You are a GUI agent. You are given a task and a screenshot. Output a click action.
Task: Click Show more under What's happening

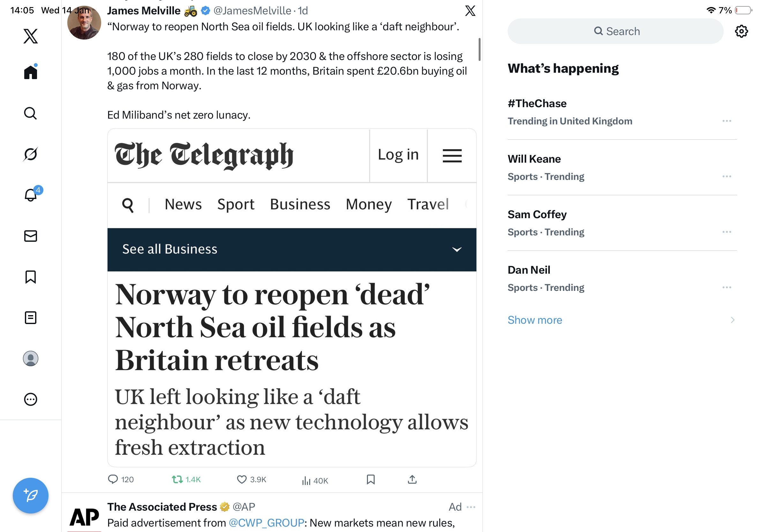(535, 320)
